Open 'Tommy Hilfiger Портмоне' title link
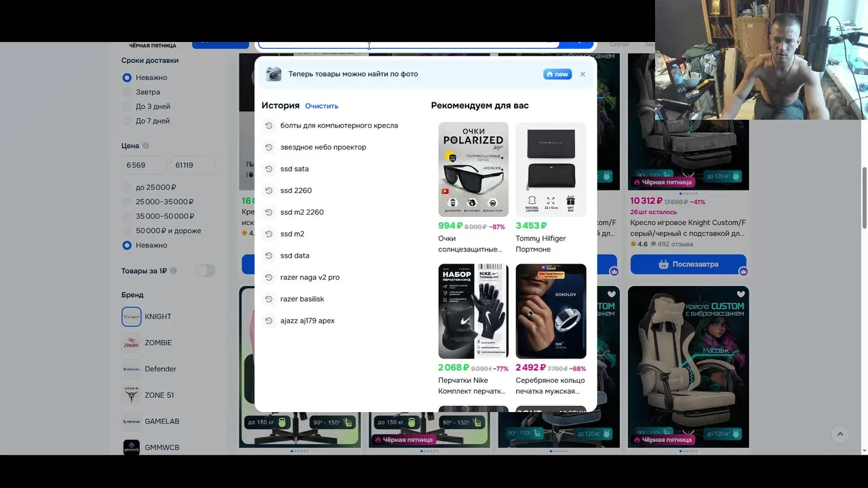 pyautogui.click(x=540, y=244)
